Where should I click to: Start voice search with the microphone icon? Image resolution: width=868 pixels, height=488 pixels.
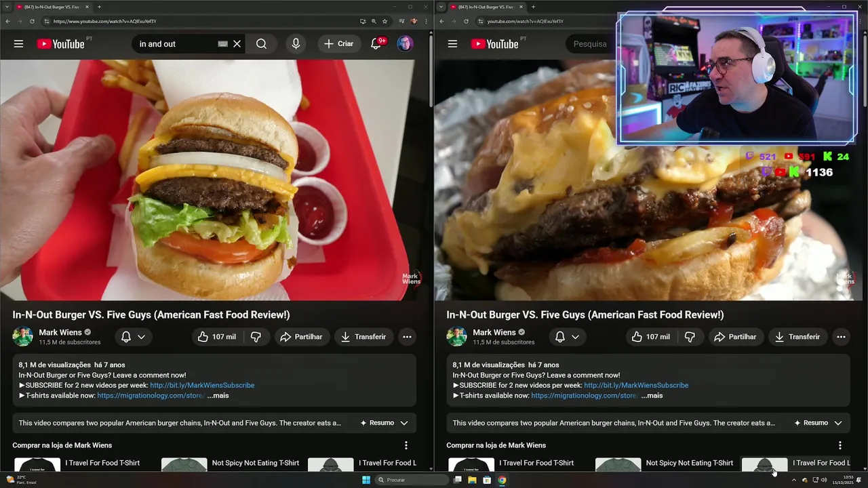tap(296, 43)
